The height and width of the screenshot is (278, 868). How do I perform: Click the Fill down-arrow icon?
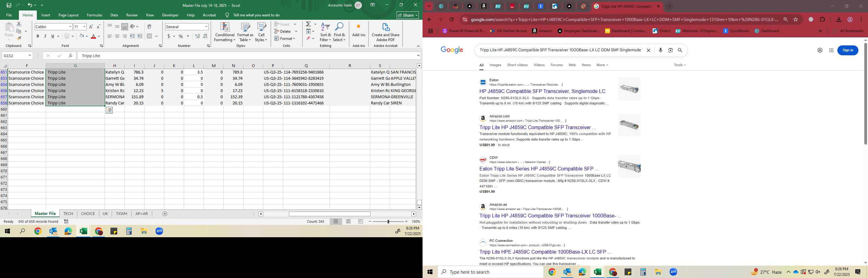[x=308, y=31]
